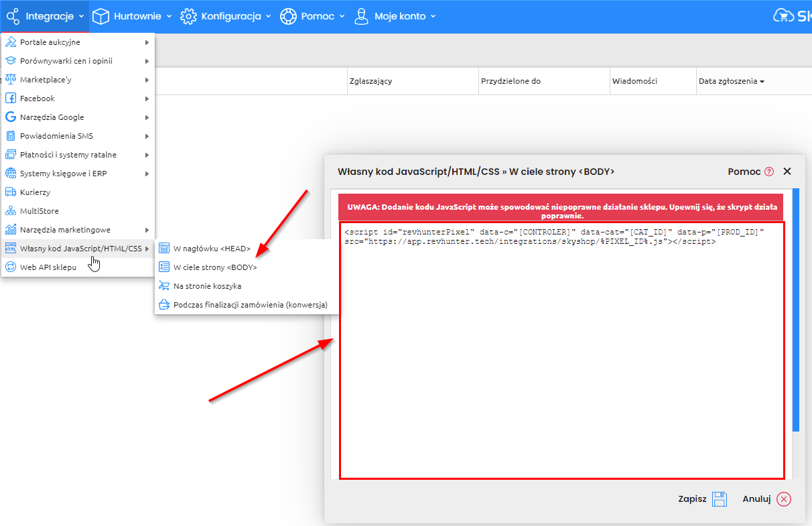812x526 pixels.
Task: Click the Porównywarki cen i opinii icon
Action: pos(11,61)
